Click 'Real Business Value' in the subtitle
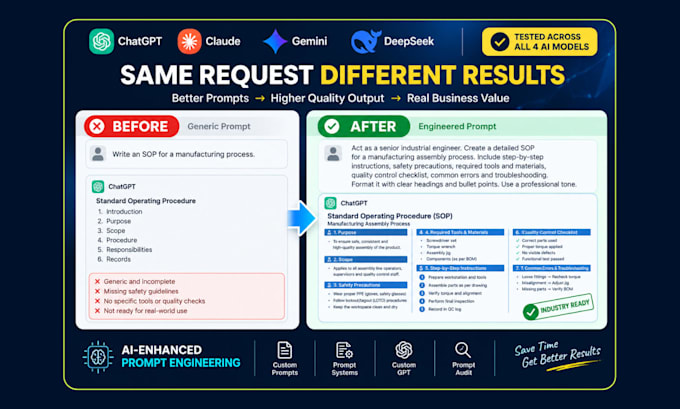This screenshot has width=680, height=409. pos(458,98)
